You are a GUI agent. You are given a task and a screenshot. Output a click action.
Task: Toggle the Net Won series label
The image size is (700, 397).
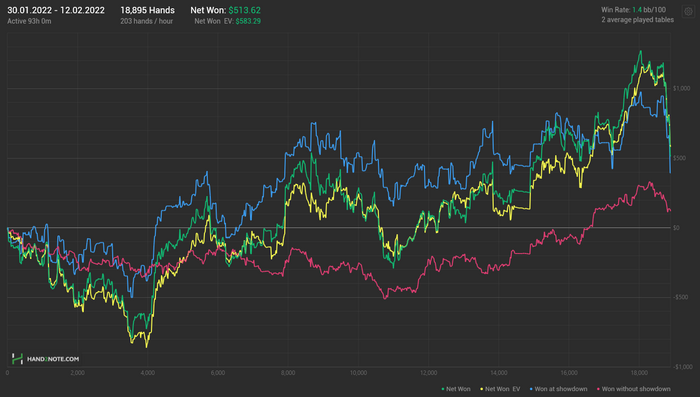pyautogui.click(x=458, y=389)
